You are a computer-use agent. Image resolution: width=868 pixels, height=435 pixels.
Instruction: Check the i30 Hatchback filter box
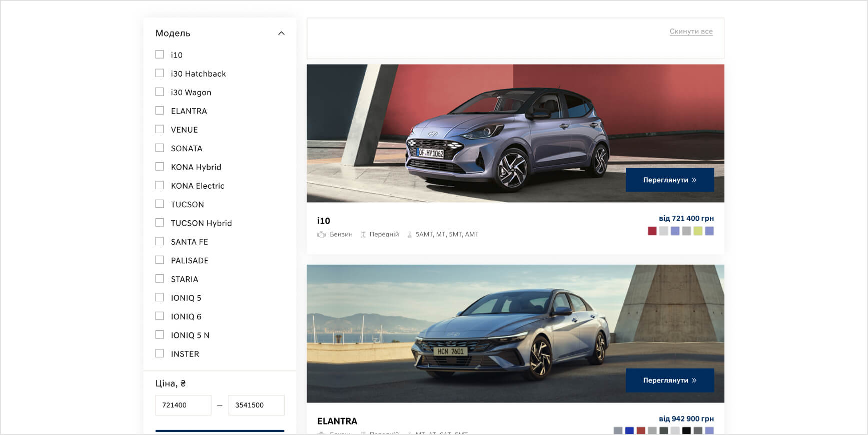(160, 73)
